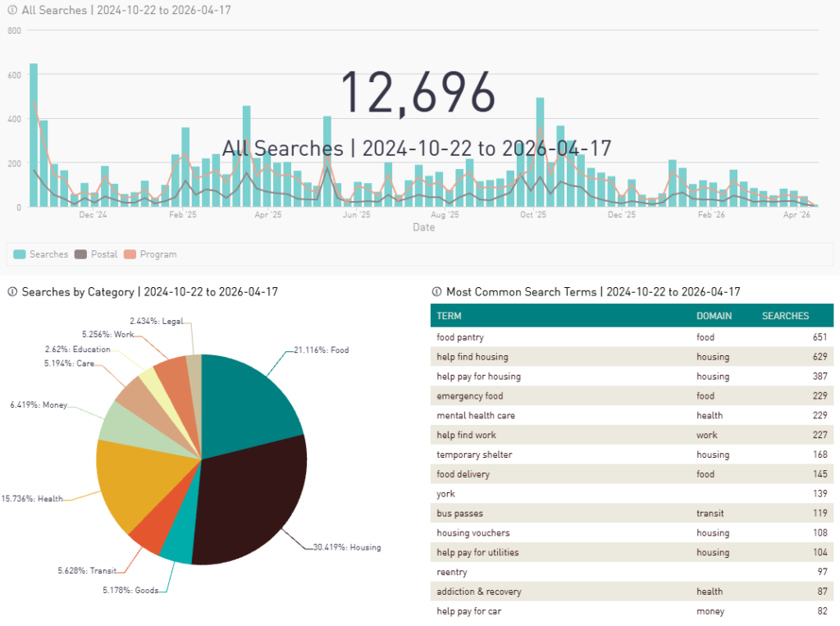Click info icon beside Most Common Search Terms
Image resolution: width=840 pixels, height=626 pixels.
pyautogui.click(x=437, y=292)
